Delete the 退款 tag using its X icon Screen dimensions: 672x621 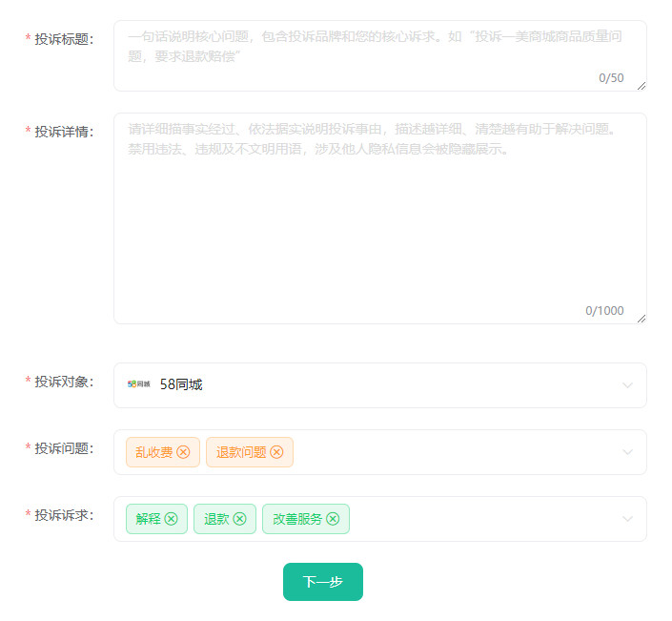pos(239,519)
